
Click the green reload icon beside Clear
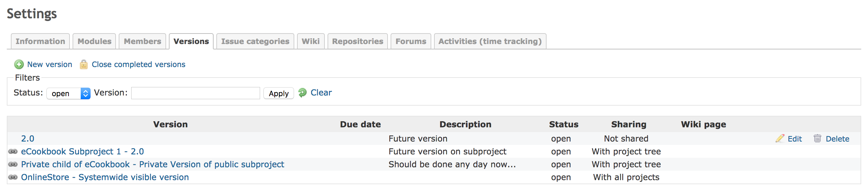coord(302,92)
